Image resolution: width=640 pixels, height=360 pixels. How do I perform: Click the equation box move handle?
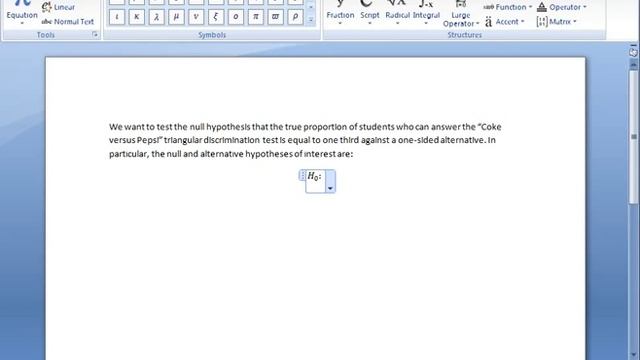point(302,176)
